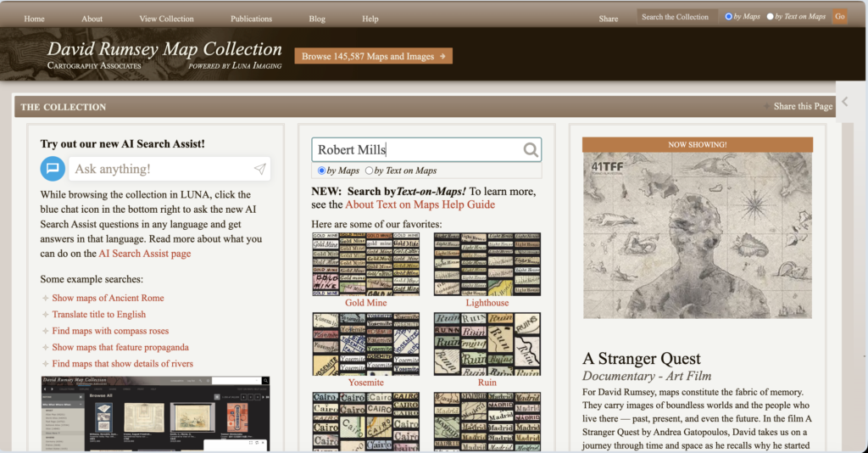Select the header 'by Maps' radio button

point(728,16)
